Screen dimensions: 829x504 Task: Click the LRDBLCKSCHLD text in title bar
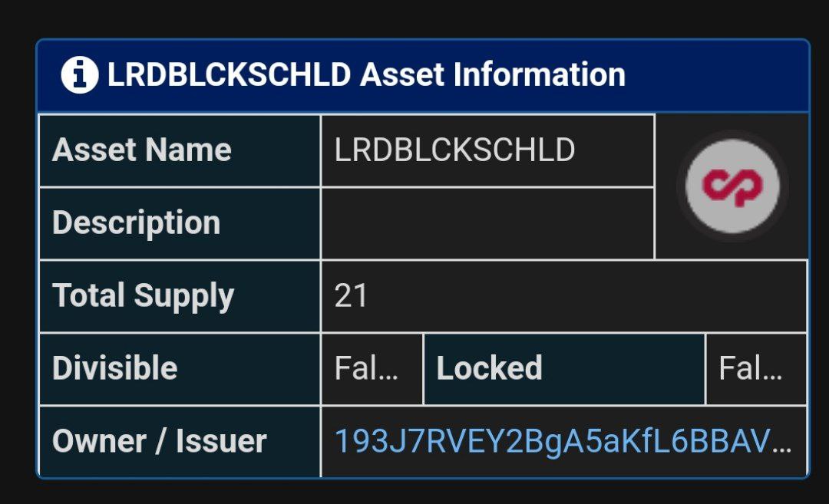coord(229,74)
